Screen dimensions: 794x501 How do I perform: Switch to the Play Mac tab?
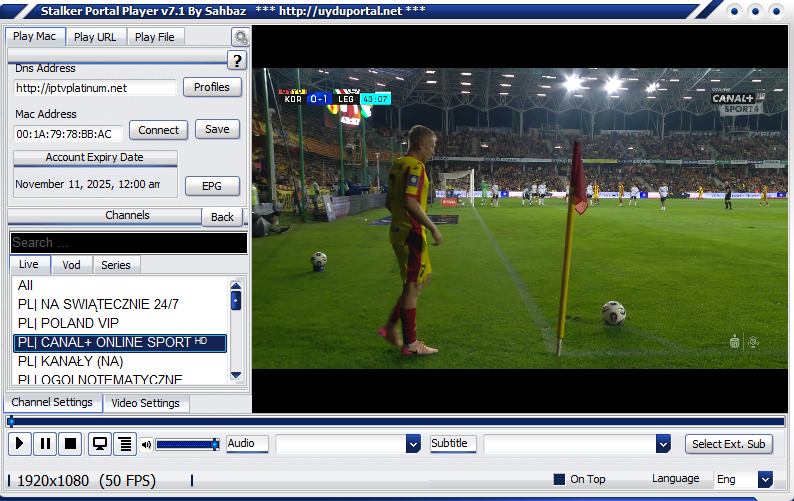click(34, 36)
